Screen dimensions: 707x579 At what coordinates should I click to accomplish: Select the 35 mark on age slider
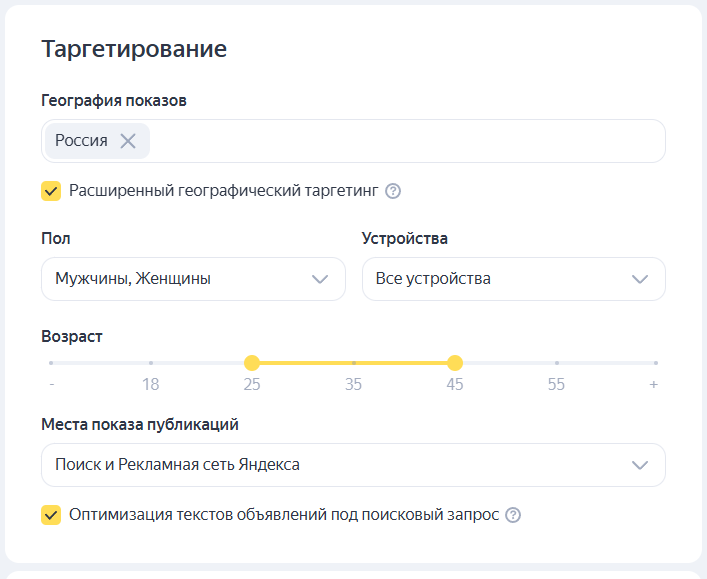point(354,363)
